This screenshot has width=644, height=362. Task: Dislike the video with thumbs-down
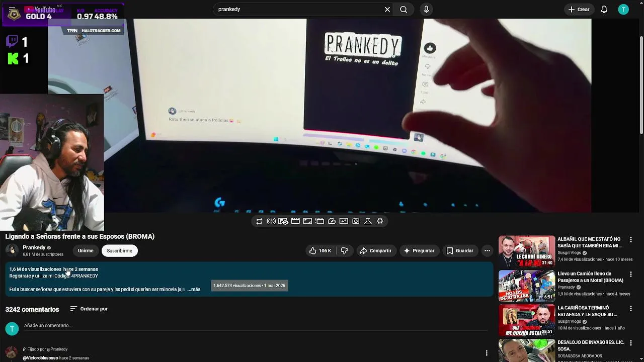[x=344, y=250]
